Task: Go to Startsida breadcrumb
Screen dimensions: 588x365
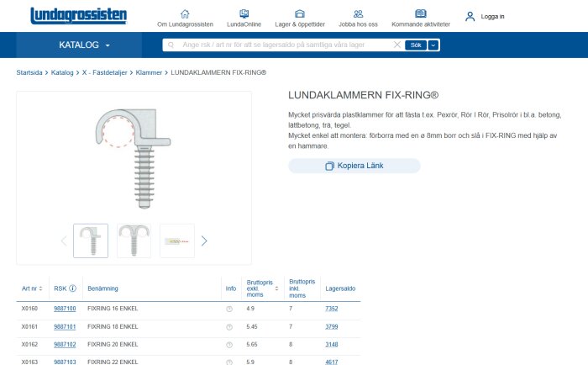Action: click(29, 72)
